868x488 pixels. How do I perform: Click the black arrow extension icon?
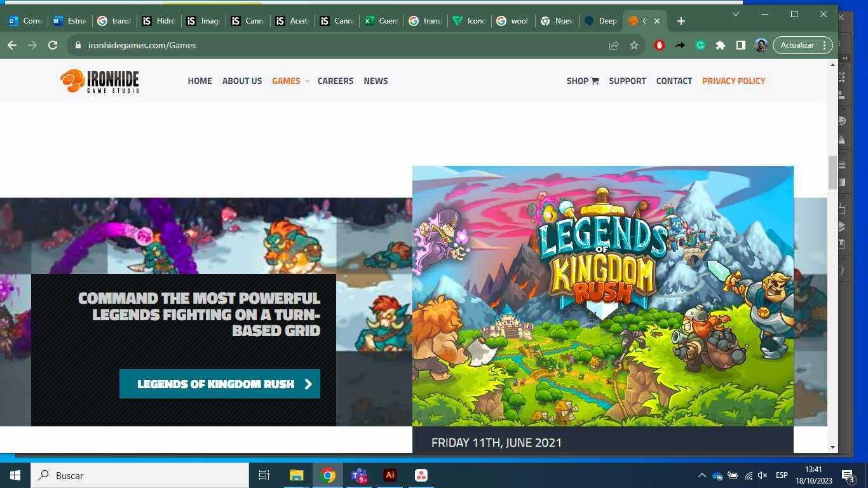pyautogui.click(x=680, y=45)
